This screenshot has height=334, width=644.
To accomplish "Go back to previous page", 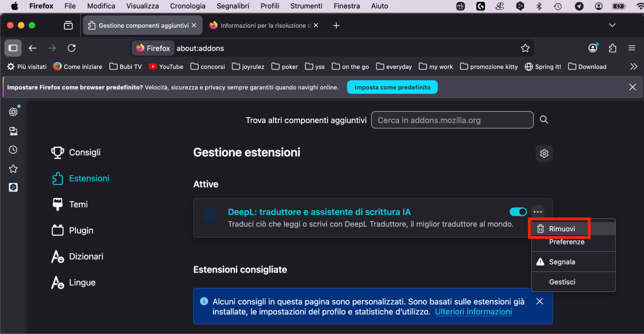I will [33, 48].
